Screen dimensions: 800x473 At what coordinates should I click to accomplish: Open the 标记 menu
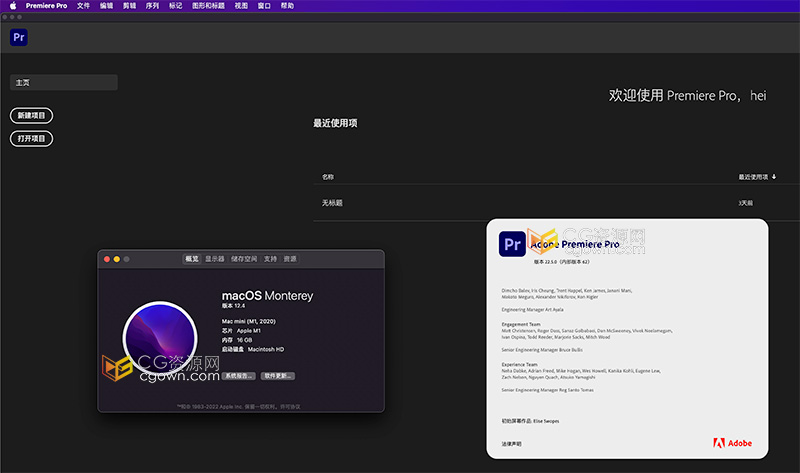pyautogui.click(x=176, y=6)
